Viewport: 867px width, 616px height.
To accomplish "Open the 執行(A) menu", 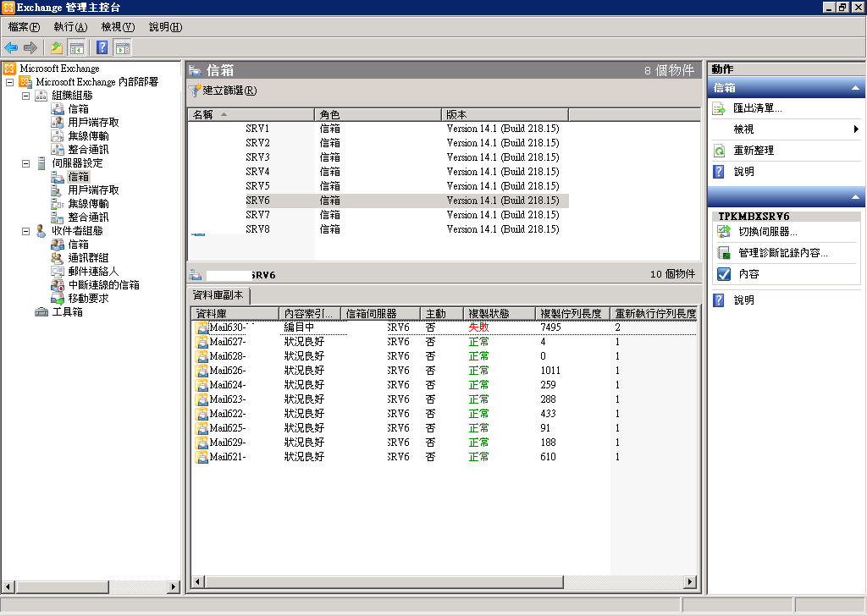I will pyautogui.click(x=71, y=26).
